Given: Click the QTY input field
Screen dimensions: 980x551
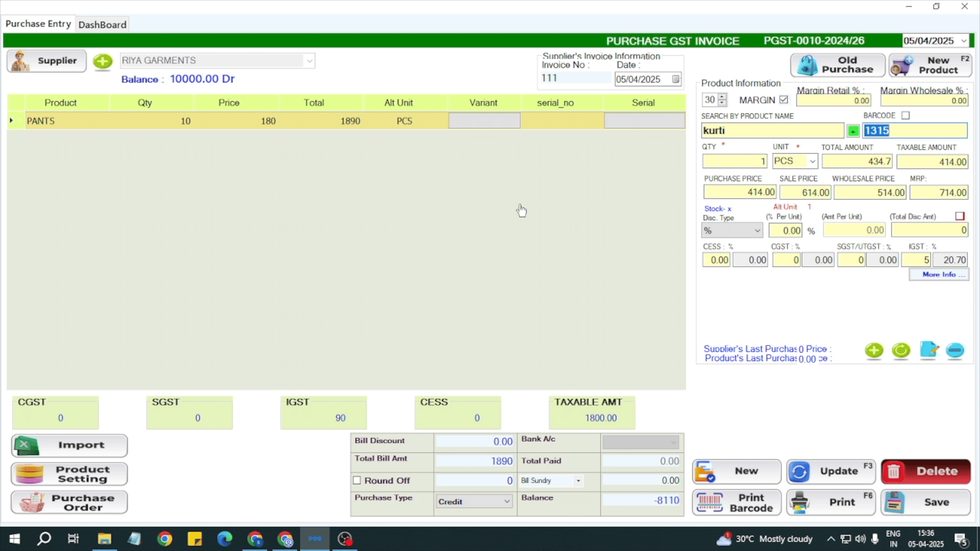Looking at the screenshot, I should 734,162.
